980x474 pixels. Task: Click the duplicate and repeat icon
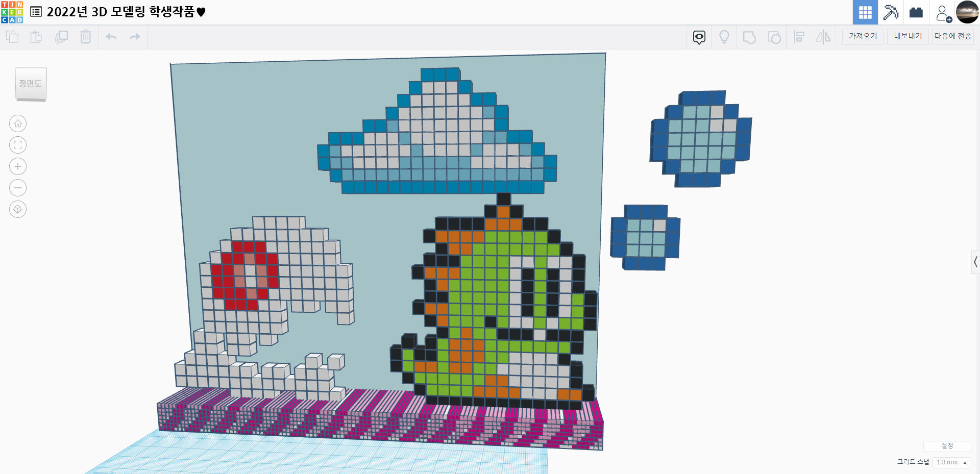click(61, 37)
